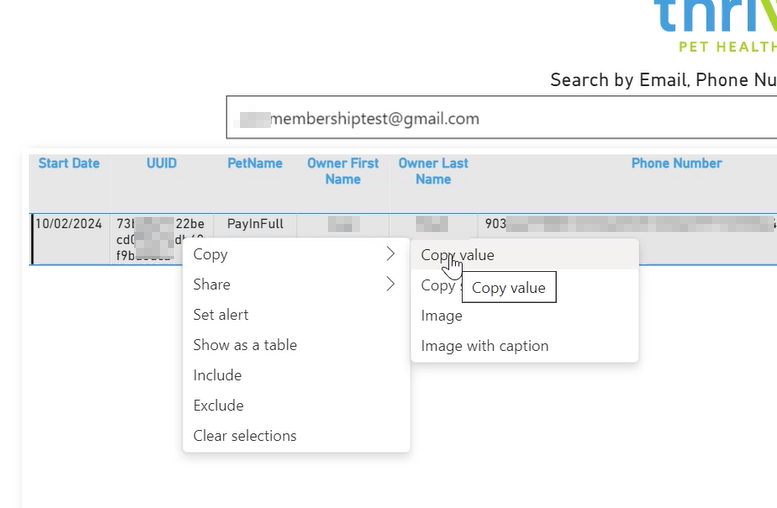Image resolution: width=777 pixels, height=508 pixels.
Task: Pick Image with caption option
Action: (485, 346)
